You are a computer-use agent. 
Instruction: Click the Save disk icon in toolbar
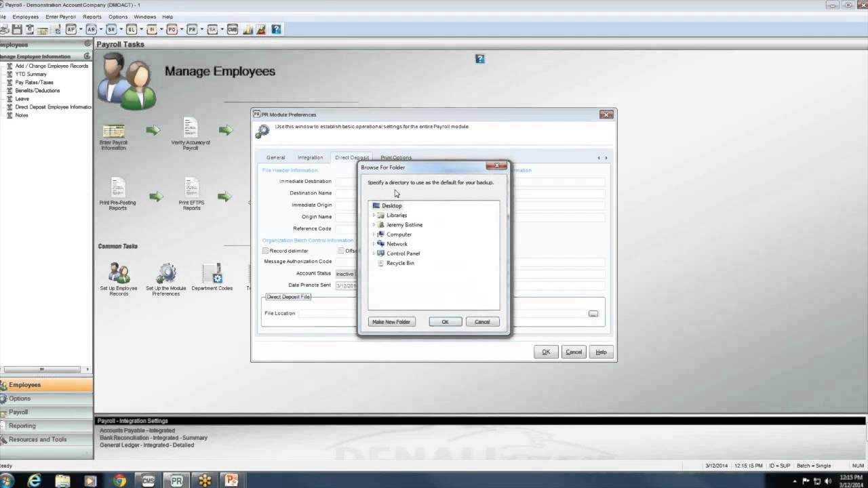point(16,29)
